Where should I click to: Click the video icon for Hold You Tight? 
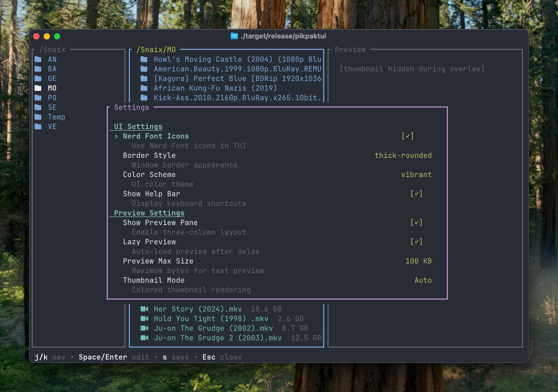(x=144, y=319)
